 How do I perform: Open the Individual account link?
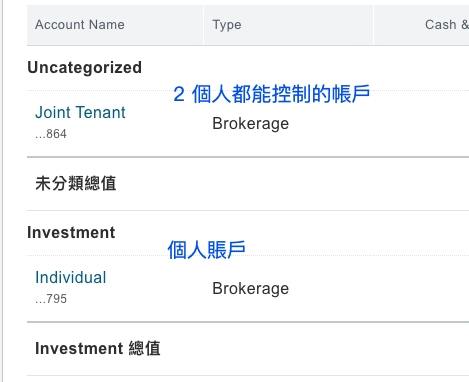point(71,277)
